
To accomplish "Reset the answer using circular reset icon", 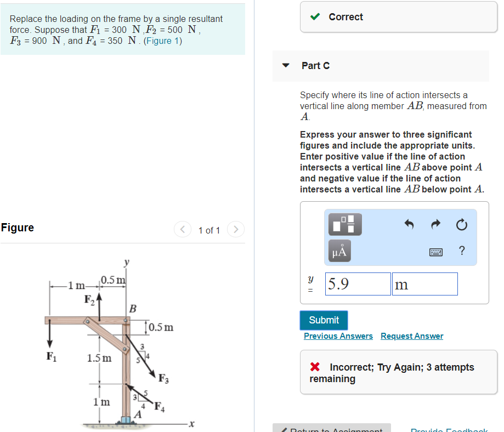I will click(461, 224).
